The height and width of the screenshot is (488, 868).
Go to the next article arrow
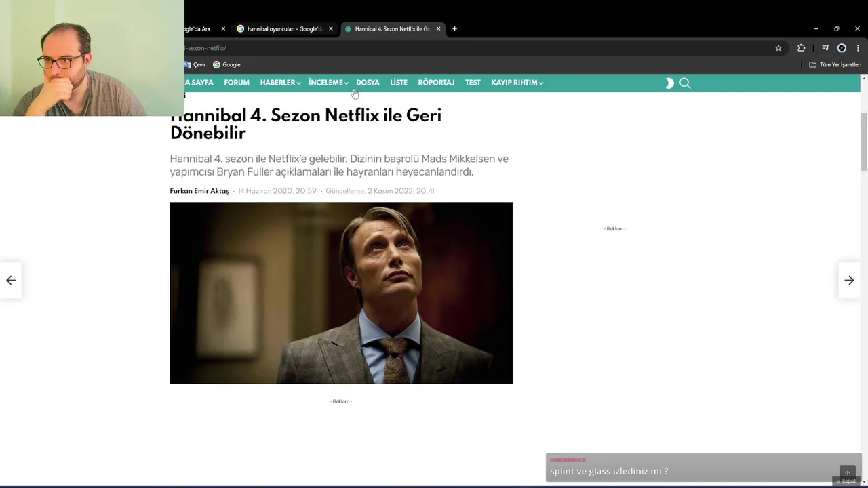pos(849,280)
